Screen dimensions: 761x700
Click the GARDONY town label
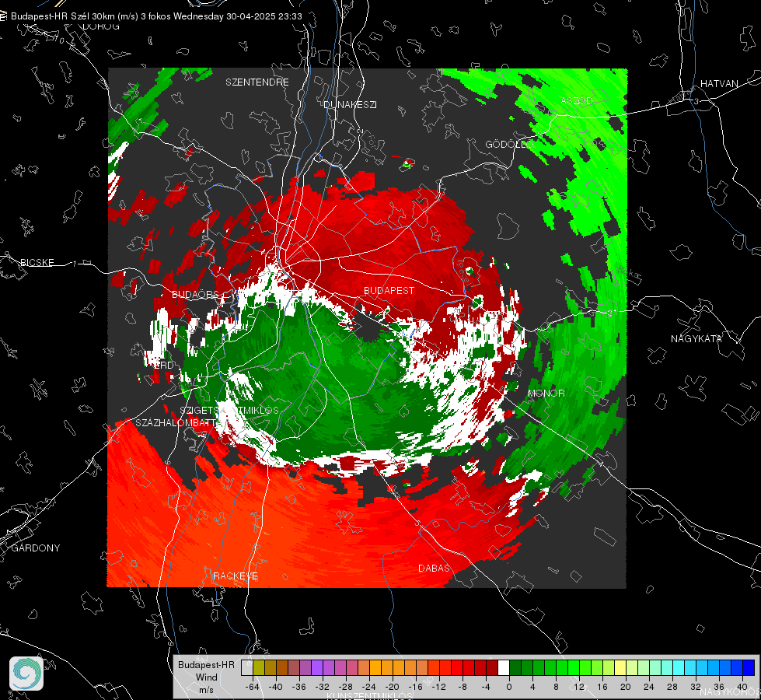36,548
